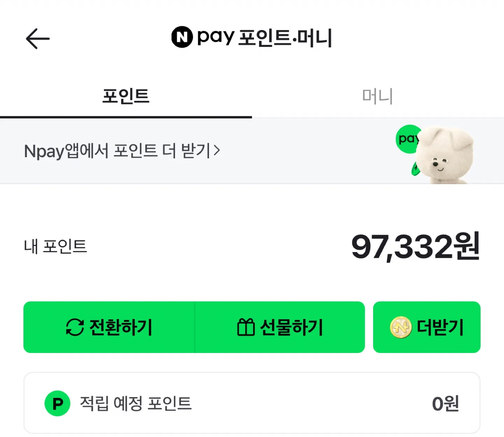Image resolution: width=504 pixels, height=437 pixels.
Task: Click the 내 포인트 label
Action: [x=55, y=246]
